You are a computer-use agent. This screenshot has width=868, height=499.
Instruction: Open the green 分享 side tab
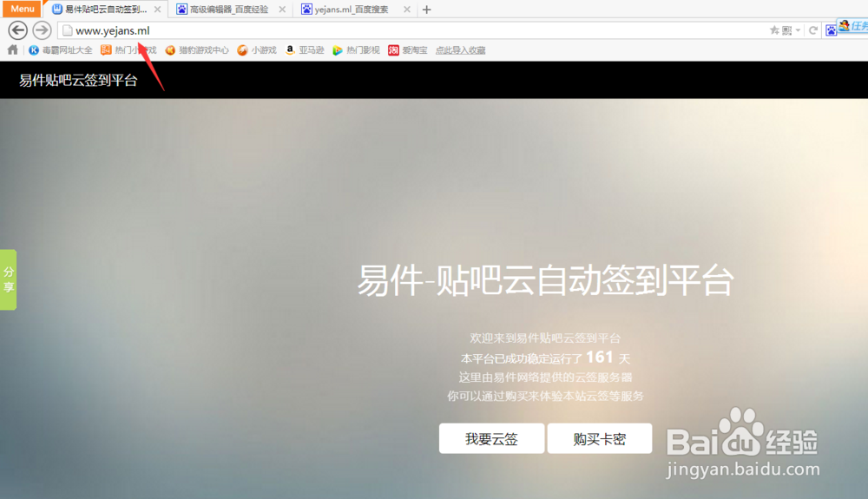(x=9, y=279)
